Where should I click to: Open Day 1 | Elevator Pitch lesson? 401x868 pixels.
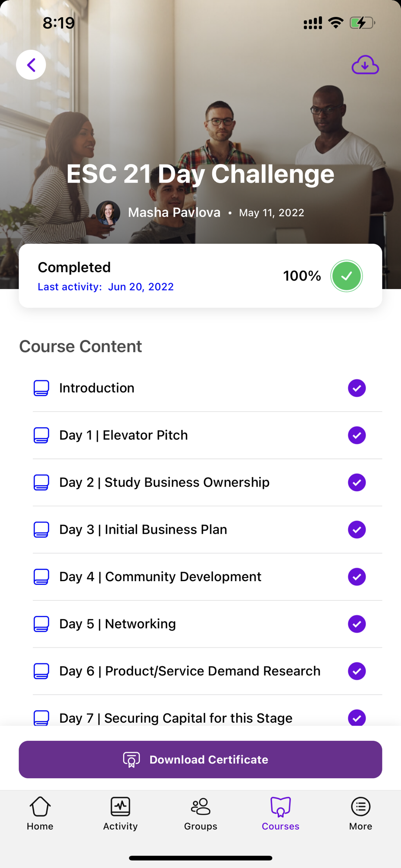tap(124, 435)
